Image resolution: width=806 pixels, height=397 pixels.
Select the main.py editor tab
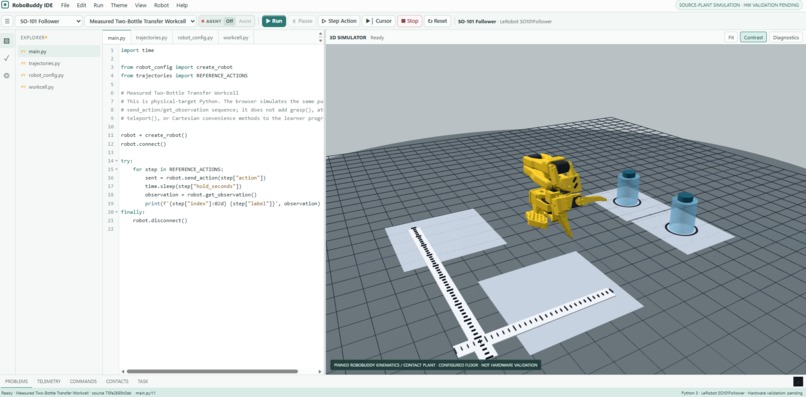pos(117,38)
